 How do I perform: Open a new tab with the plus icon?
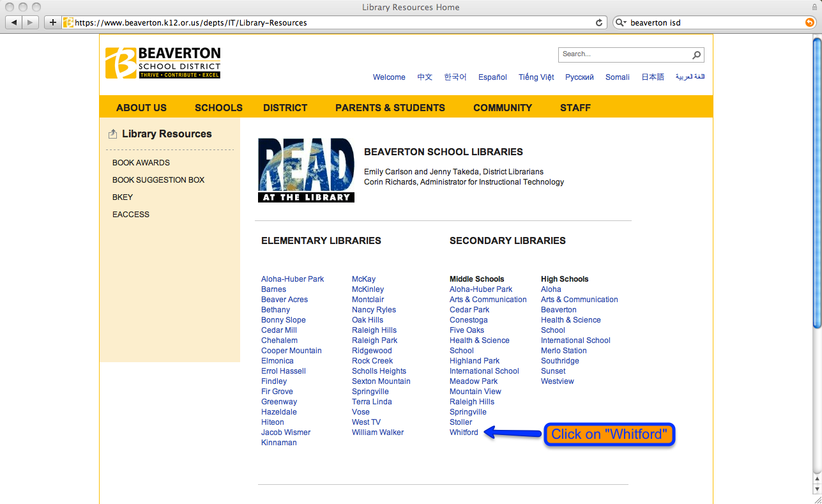point(52,22)
